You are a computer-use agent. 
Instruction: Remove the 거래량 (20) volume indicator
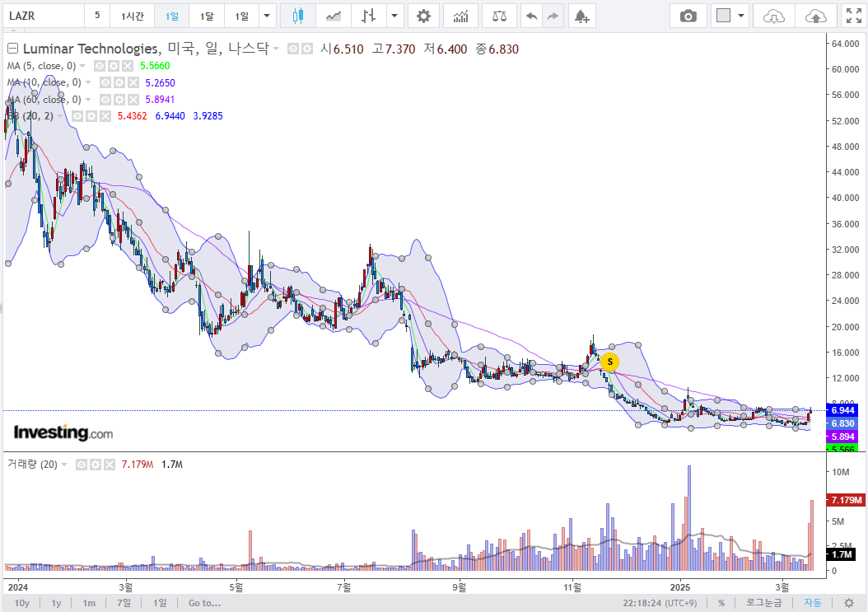(110, 464)
